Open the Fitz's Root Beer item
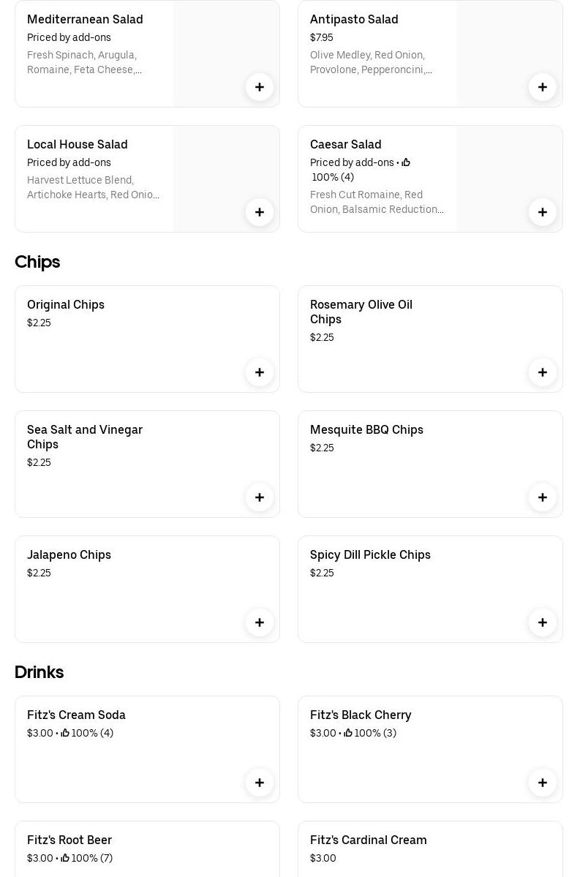This screenshot has height=877, width=588. (69, 840)
